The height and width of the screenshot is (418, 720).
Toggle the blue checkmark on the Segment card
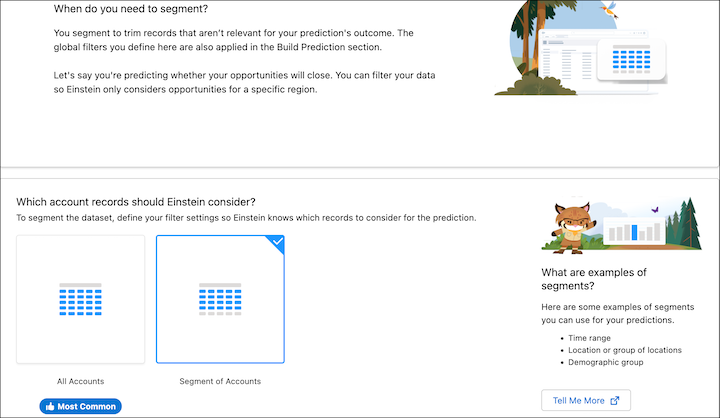click(x=277, y=242)
